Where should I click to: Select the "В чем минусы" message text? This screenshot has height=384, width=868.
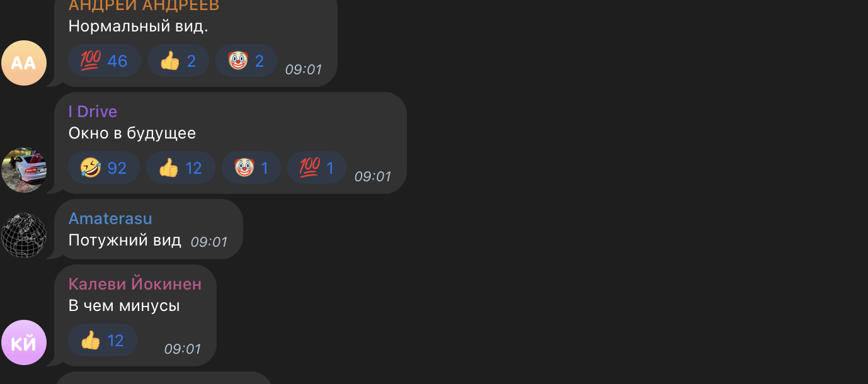(124, 306)
